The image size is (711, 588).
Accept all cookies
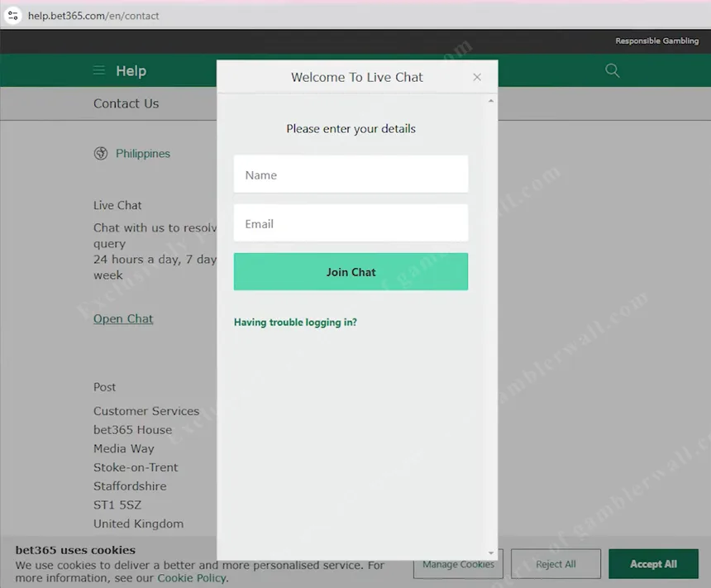coord(653,564)
